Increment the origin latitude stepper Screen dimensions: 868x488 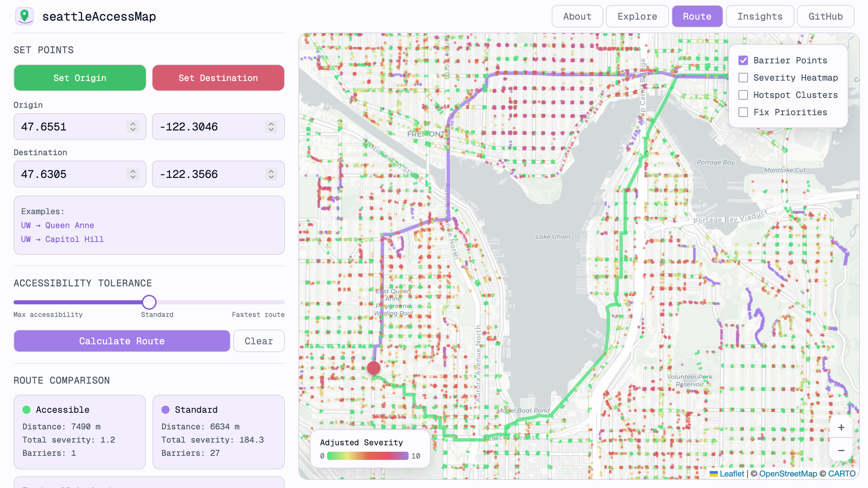[133, 124]
